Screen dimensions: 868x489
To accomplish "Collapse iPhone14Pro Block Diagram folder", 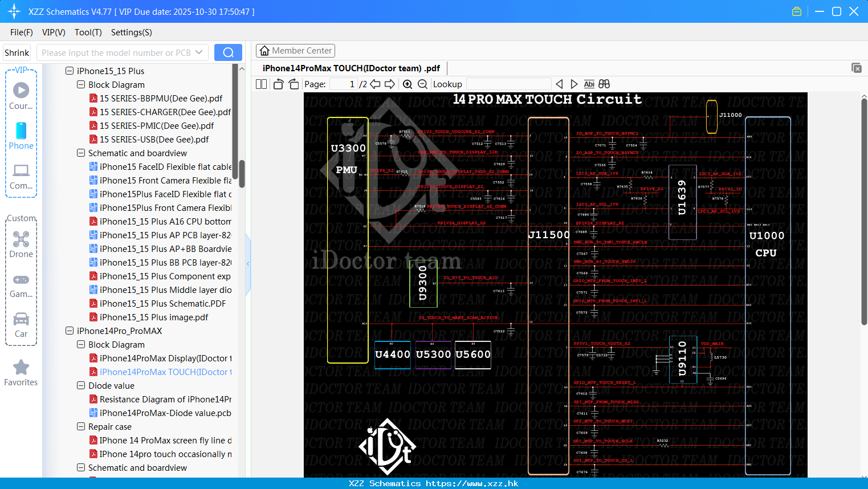I will click(81, 344).
